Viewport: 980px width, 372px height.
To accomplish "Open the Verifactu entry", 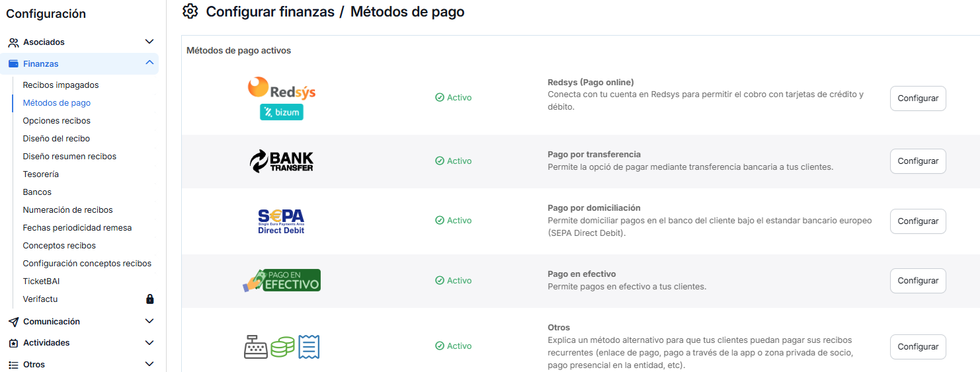I will 40,299.
